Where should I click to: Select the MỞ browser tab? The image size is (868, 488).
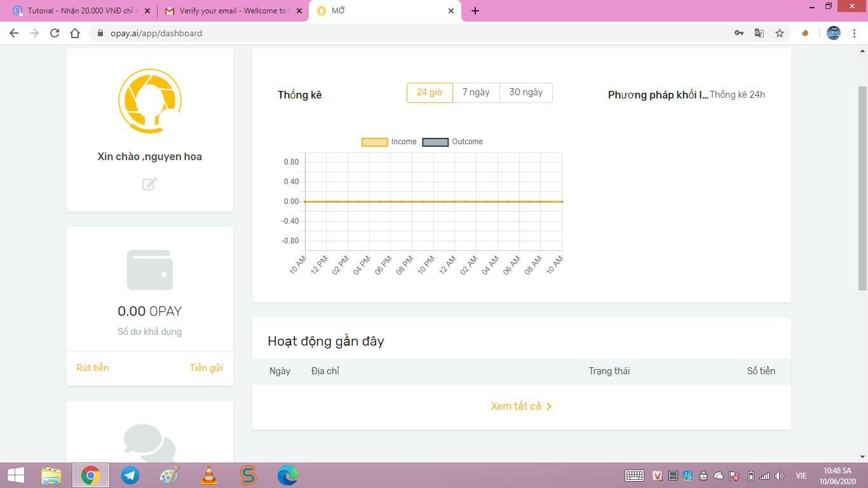pos(385,11)
